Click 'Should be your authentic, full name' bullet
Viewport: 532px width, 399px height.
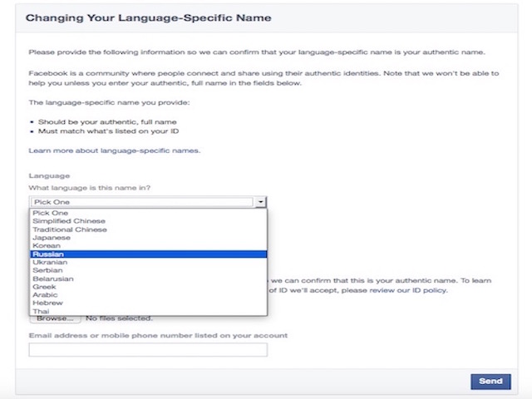(x=107, y=122)
